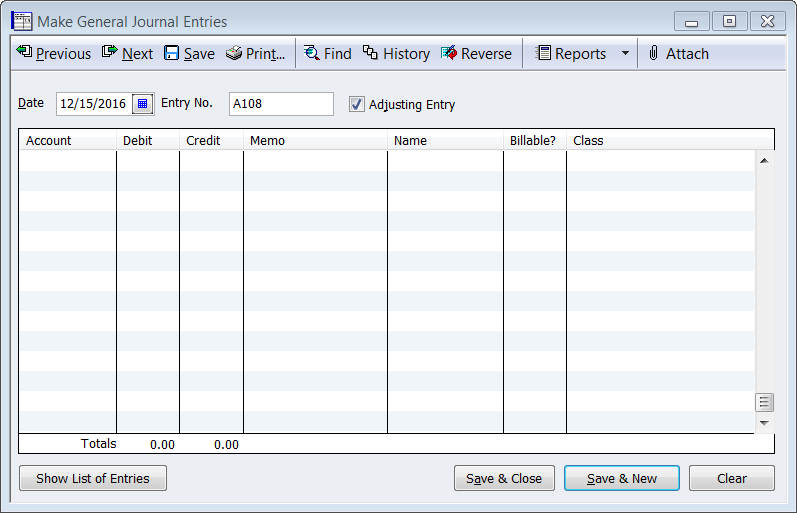
Task: Clear the journal entry form
Action: click(731, 478)
